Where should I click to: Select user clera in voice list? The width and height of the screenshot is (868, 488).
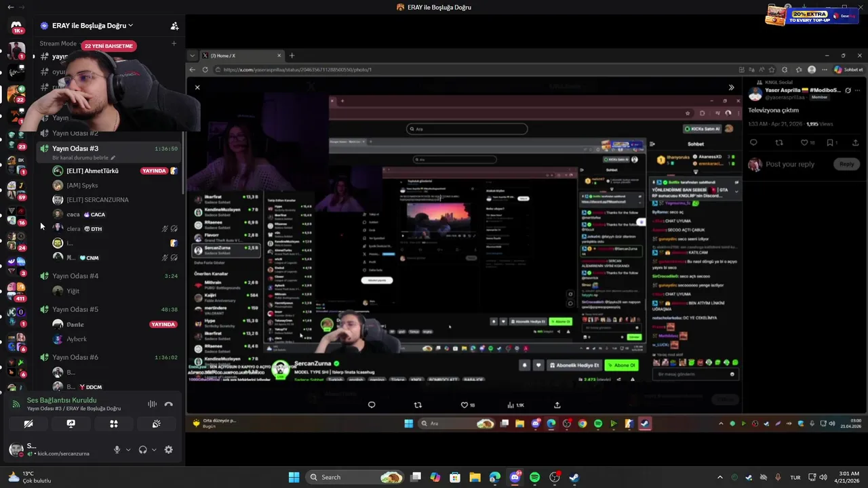click(x=73, y=229)
